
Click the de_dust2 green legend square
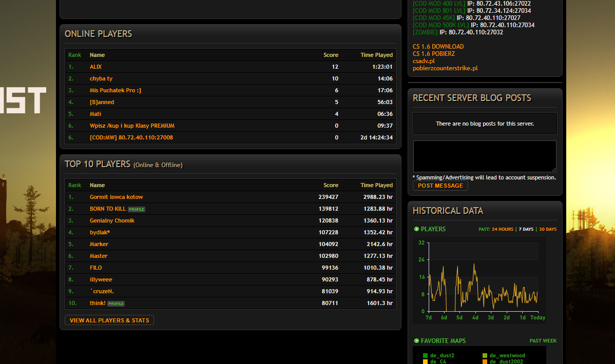click(x=425, y=355)
